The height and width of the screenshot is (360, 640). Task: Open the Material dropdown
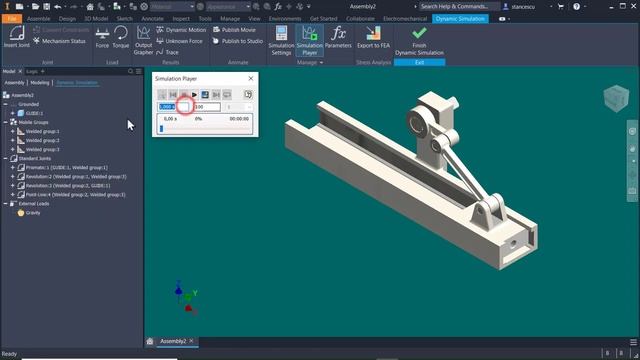point(172,7)
